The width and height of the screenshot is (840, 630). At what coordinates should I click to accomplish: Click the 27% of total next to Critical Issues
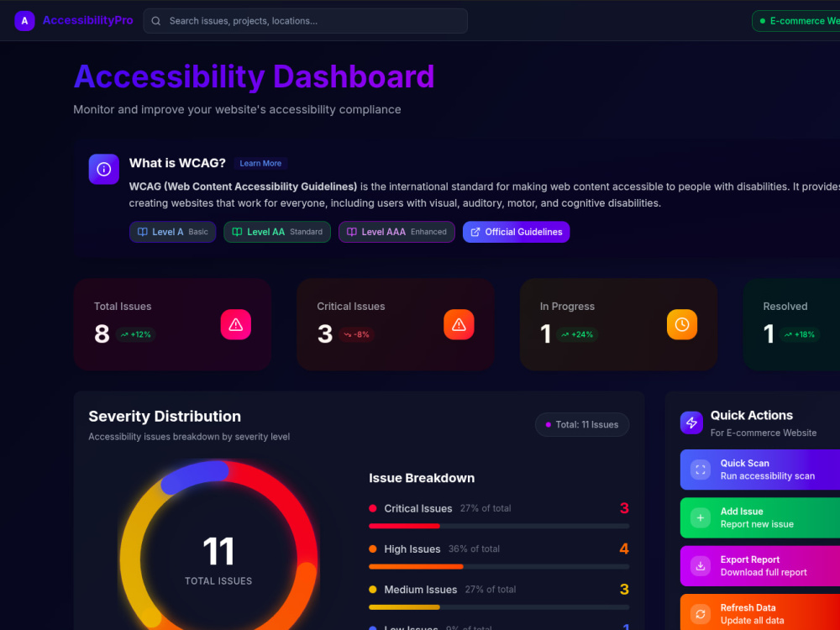pyautogui.click(x=486, y=508)
